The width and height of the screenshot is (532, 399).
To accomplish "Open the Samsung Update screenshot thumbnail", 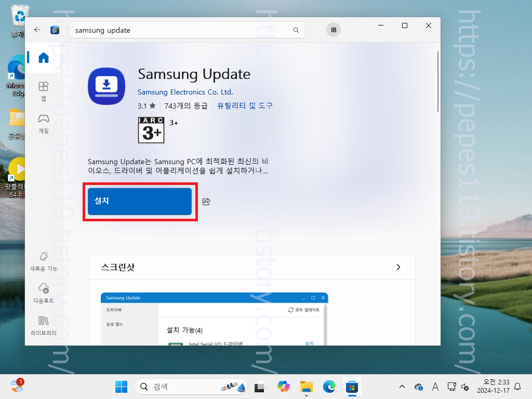I will click(215, 319).
